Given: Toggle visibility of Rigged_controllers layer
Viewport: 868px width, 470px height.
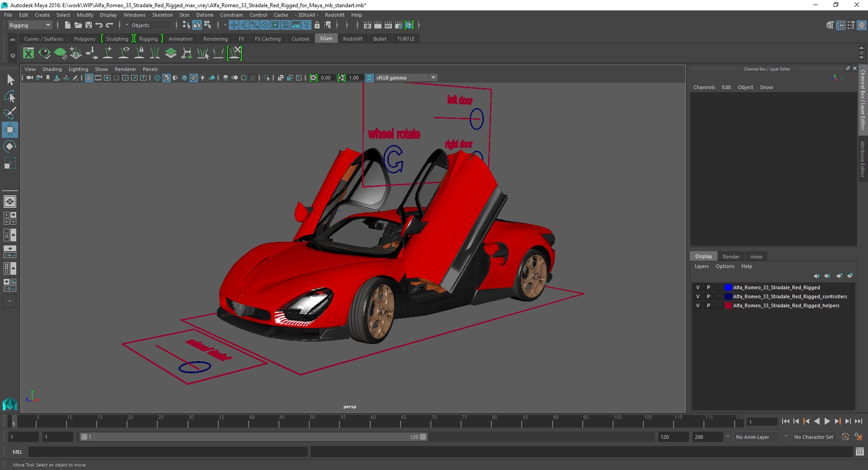Looking at the screenshot, I should [x=698, y=296].
